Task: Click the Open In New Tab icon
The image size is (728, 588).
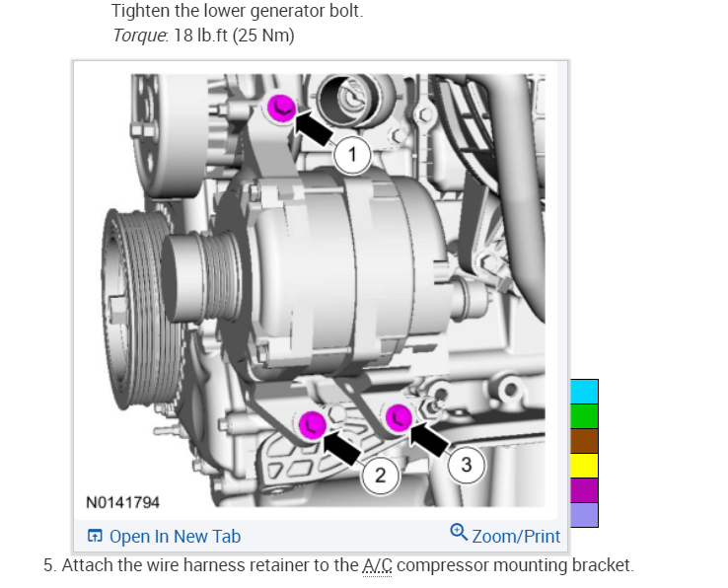Action: [95, 536]
